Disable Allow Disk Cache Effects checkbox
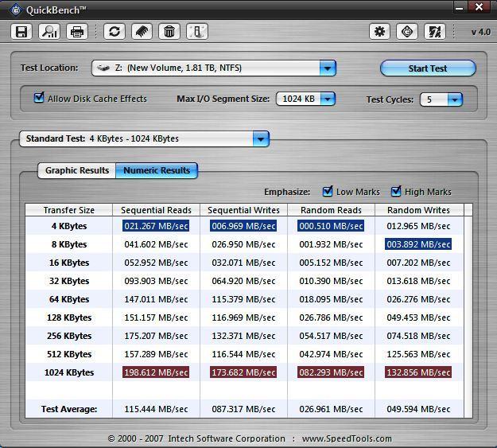The width and height of the screenshot is (497, 448). (39, 99)
